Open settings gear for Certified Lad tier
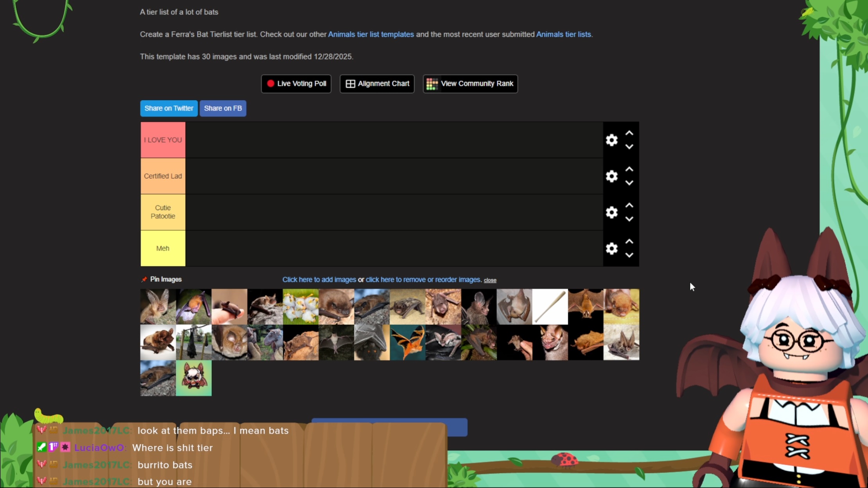Image resolution: width=868 pixels, height=488 pixels. click(x=611, y=176)
